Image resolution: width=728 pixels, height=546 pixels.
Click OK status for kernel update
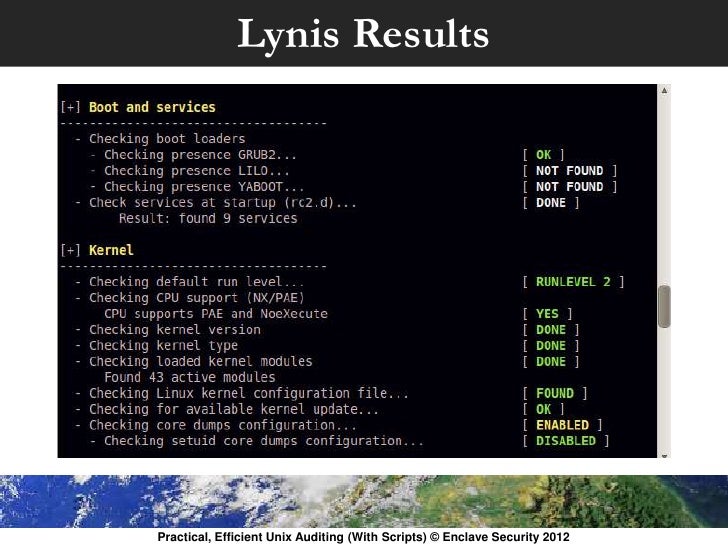544,409
